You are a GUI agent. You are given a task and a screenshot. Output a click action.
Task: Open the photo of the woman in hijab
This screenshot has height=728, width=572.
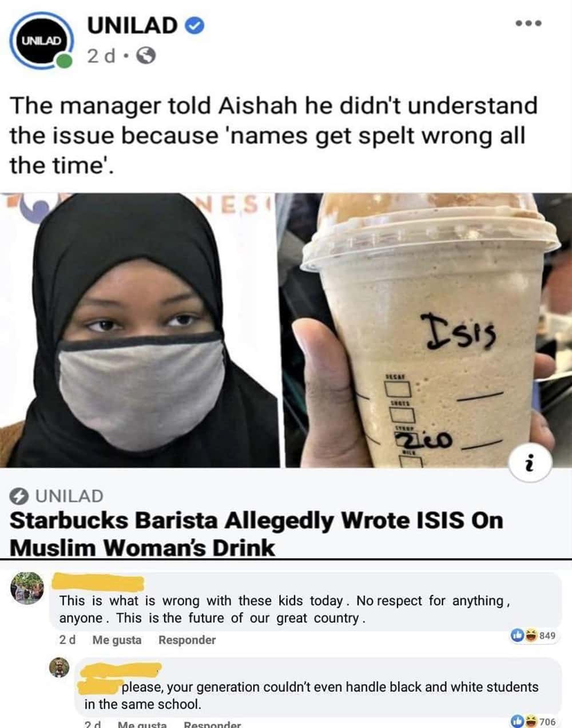coord(140,330)
